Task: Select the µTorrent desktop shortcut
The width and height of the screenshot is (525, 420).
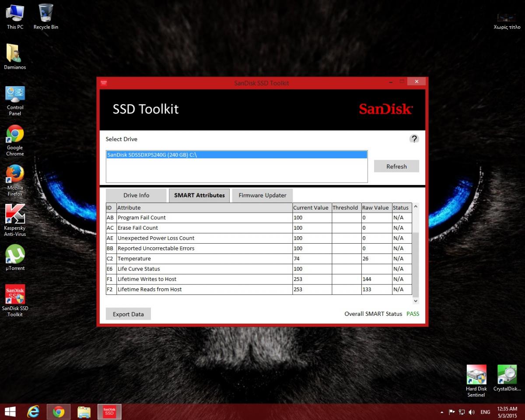Action: 15,258
